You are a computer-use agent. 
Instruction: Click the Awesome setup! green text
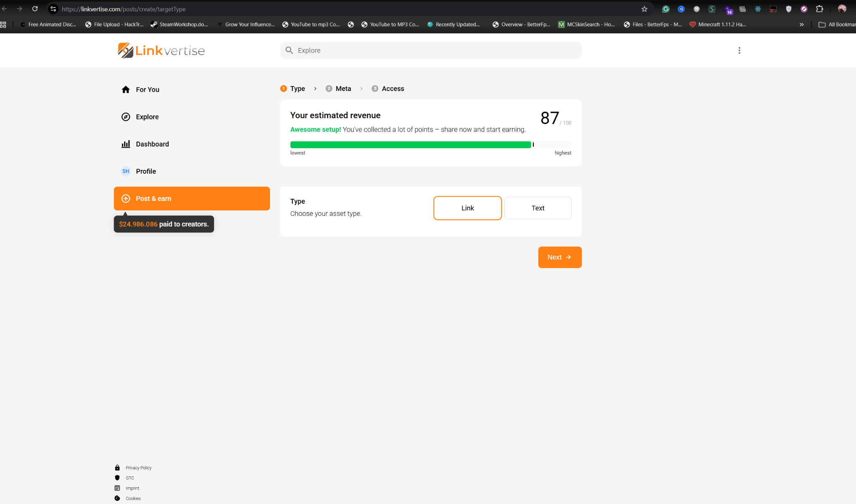316,129
